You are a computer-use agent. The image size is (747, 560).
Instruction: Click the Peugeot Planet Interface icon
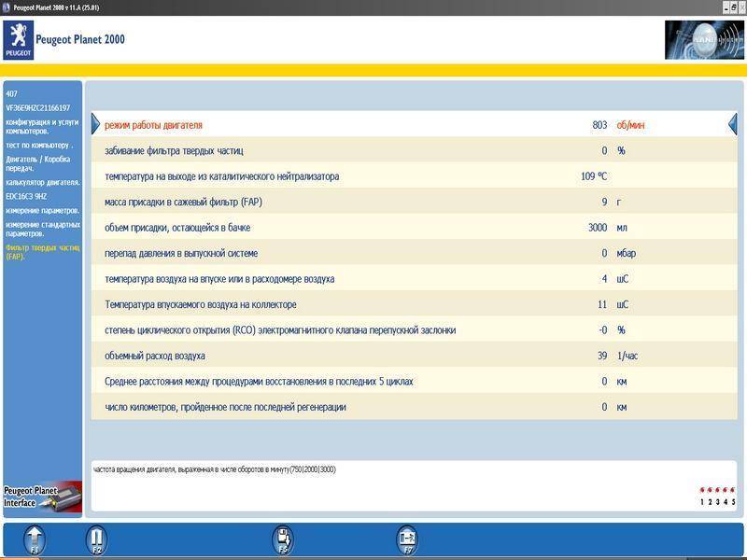[x=42, y=497]
